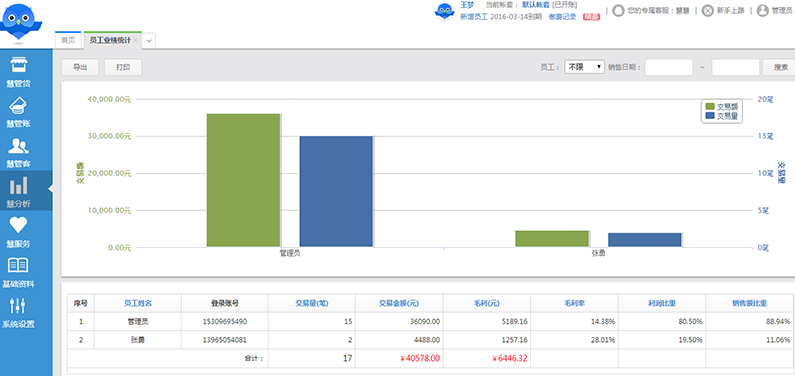The image size is (795, 376).
Task: Click the owl logo in the corner
Action: 20,21
